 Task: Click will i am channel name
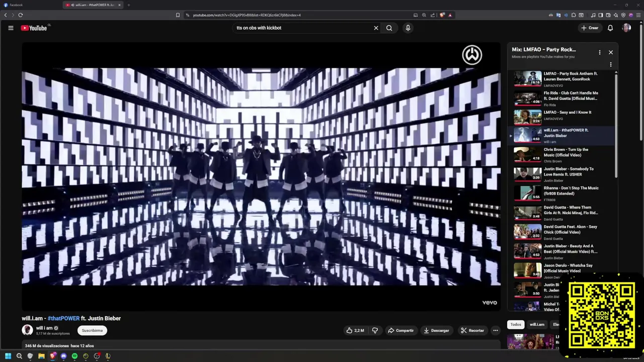[44, 328]
